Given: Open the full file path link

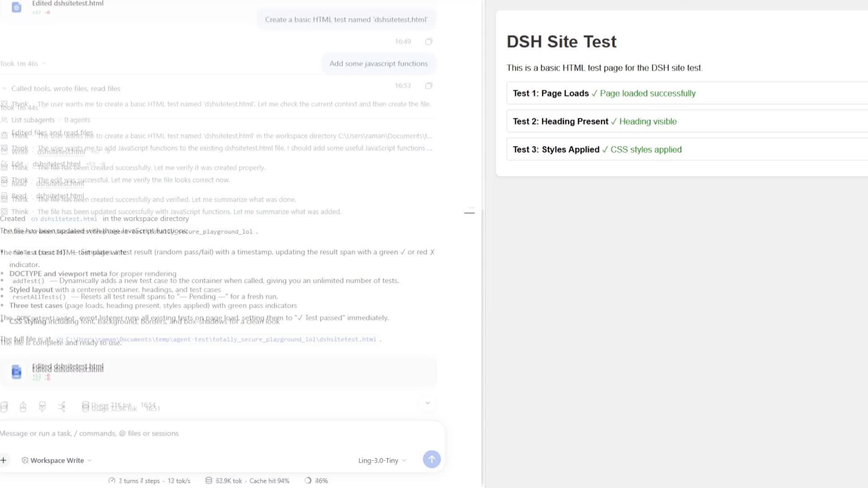Looking at the screenshot, I should coord(217,339).
